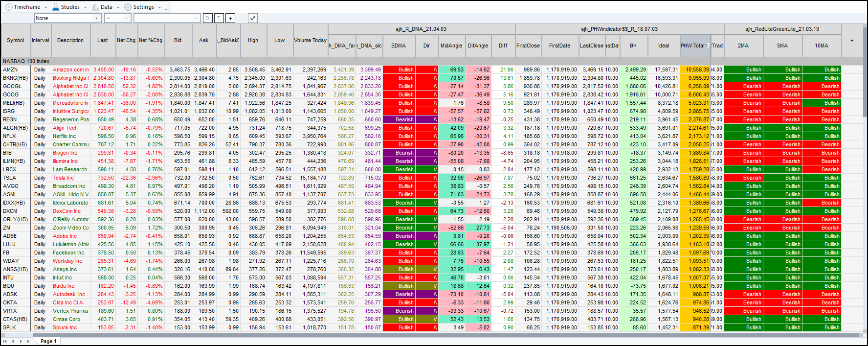Click the 'T' filter button
Screen dimensions: 868x346
pyautogui.click(x=219, y=18)
